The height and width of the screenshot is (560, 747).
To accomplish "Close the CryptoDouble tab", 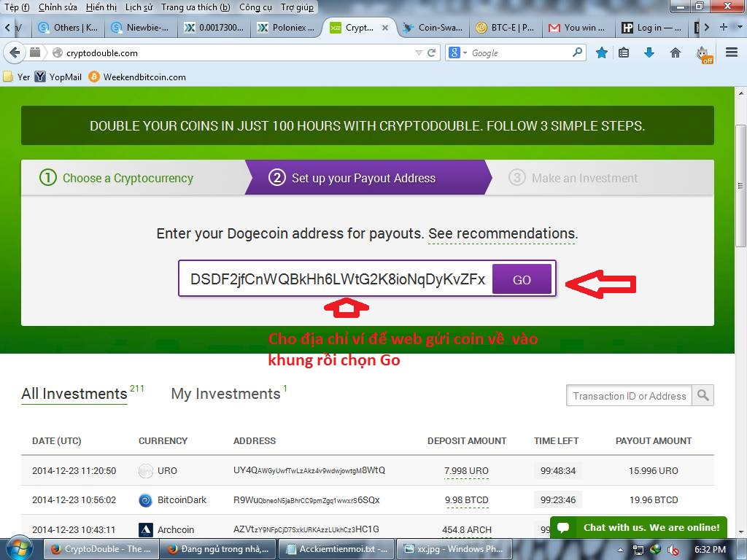I will coord(385,28).
